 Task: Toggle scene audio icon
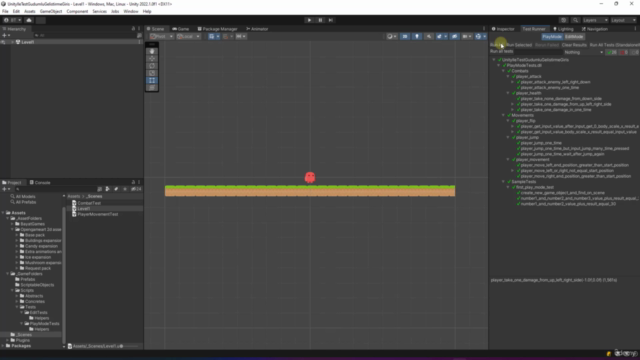tap(429, 36)
